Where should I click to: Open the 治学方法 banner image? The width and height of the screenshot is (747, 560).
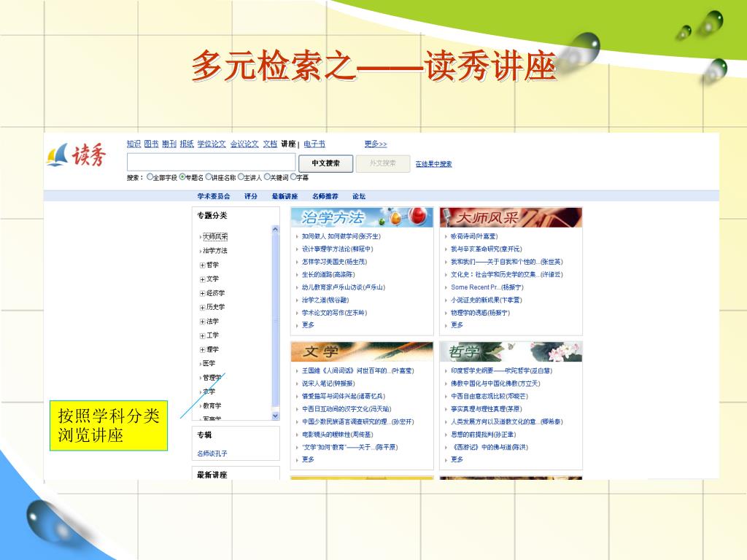click(362, 217)
